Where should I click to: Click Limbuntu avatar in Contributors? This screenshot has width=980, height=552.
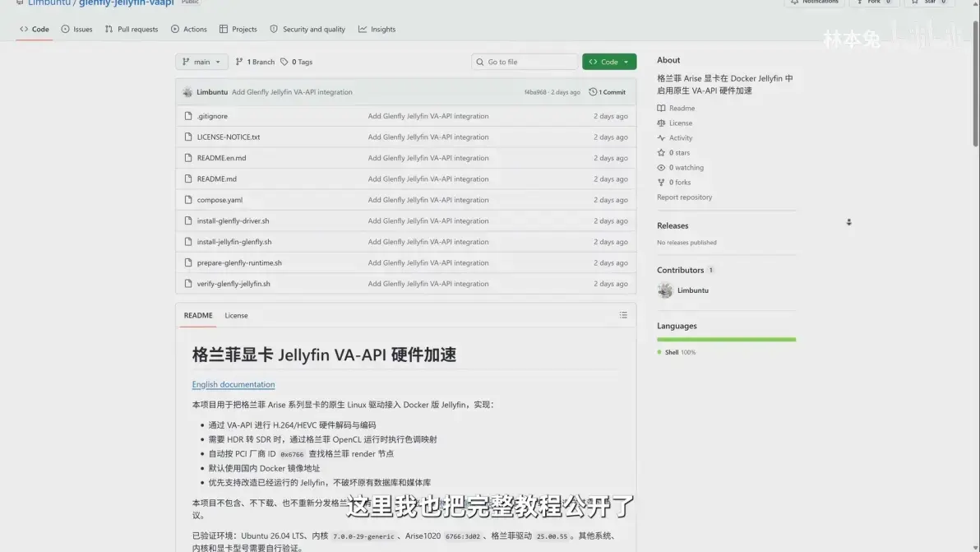tap(665, 290)
